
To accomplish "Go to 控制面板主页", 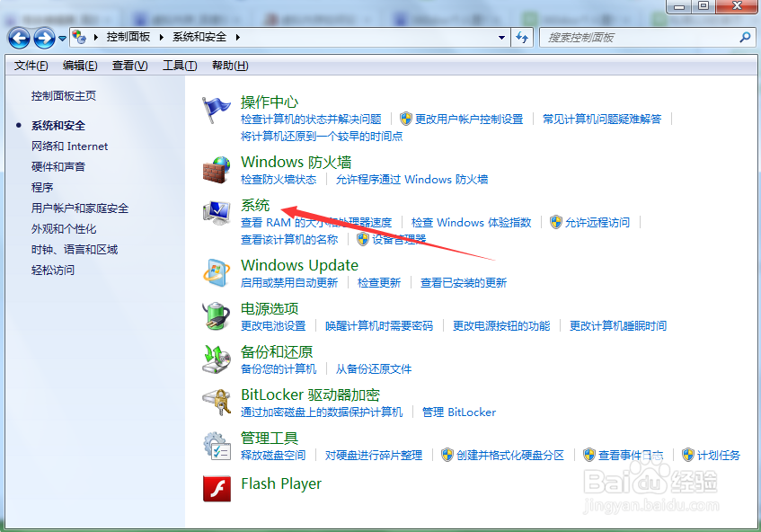I will [x=64, y=95].
